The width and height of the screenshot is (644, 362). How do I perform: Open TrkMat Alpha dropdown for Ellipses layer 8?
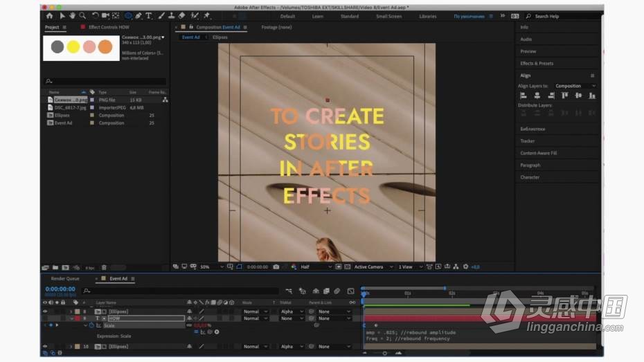point(292,312)
